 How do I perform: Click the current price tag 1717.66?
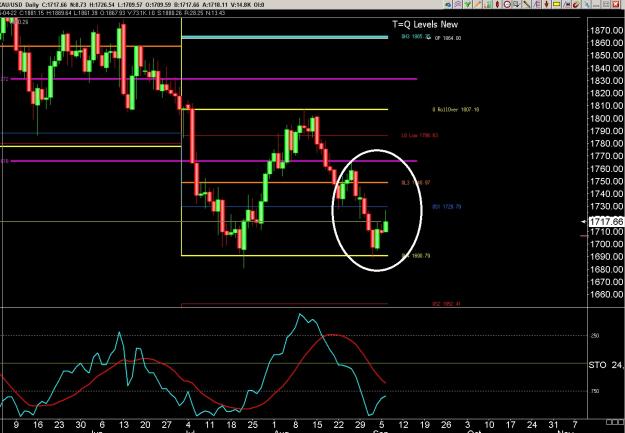click(x=606, y=221)
